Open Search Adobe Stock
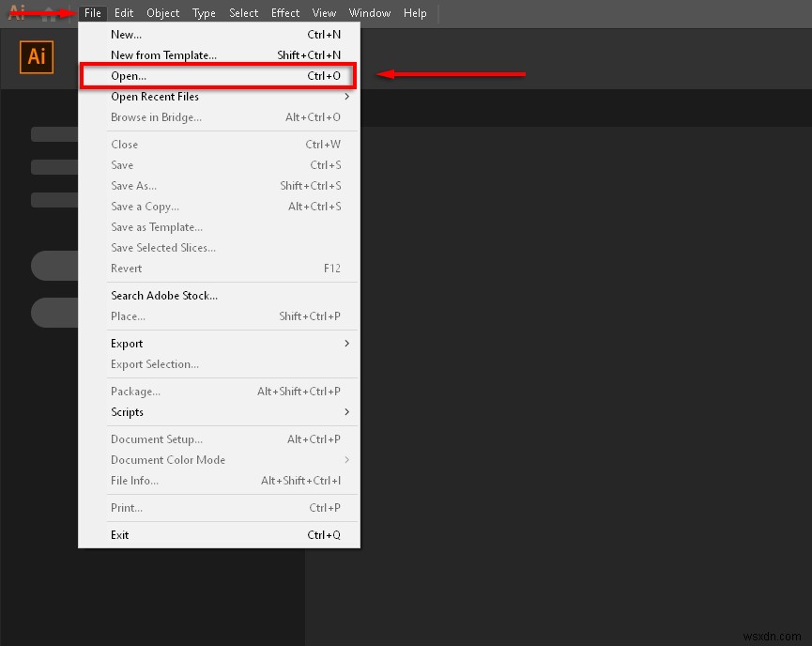This screenshot has width=812, height=646. (x=163, y=295)
